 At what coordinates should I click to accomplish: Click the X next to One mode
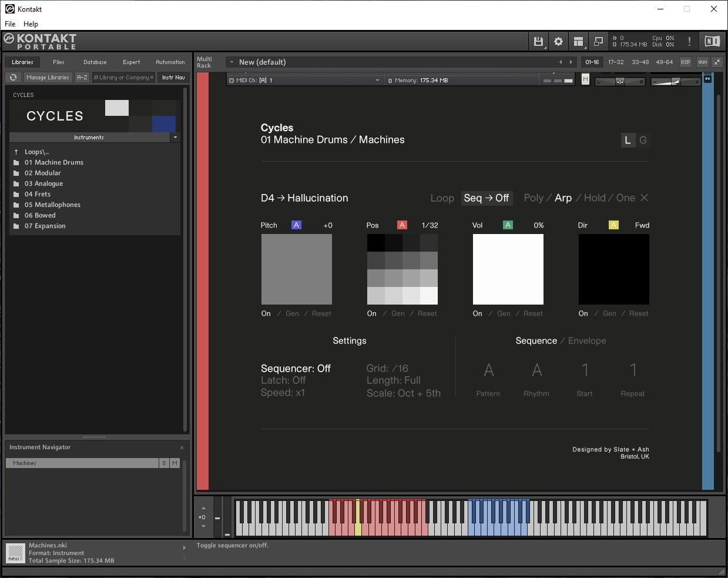coord(644,198)
